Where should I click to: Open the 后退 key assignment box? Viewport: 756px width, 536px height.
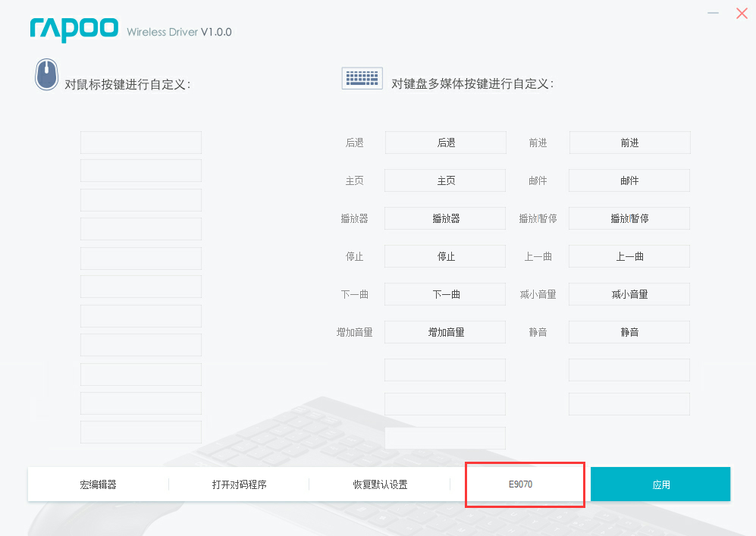coord(446,143)
